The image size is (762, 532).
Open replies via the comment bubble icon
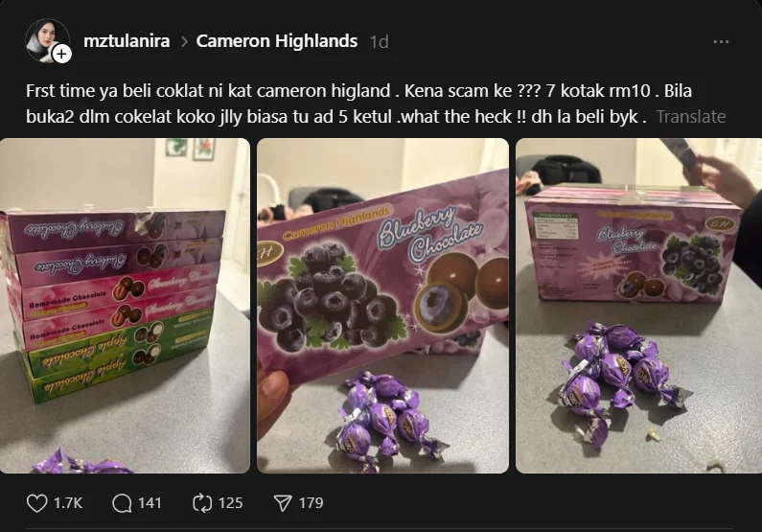(x=122, y=503)
